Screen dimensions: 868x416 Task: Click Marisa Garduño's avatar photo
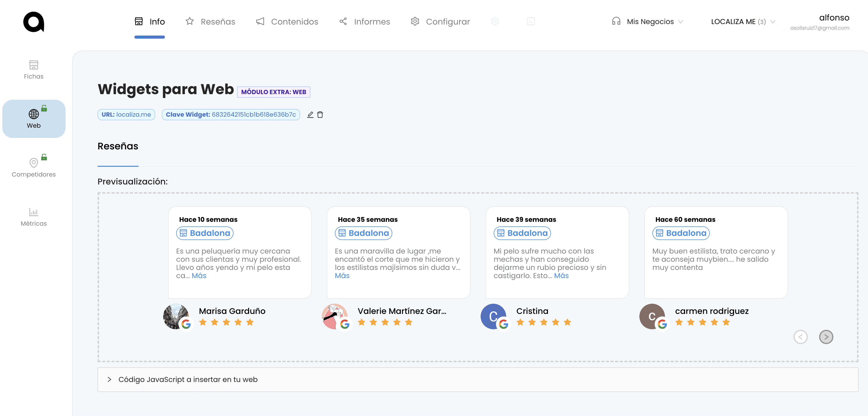[176, 316]
